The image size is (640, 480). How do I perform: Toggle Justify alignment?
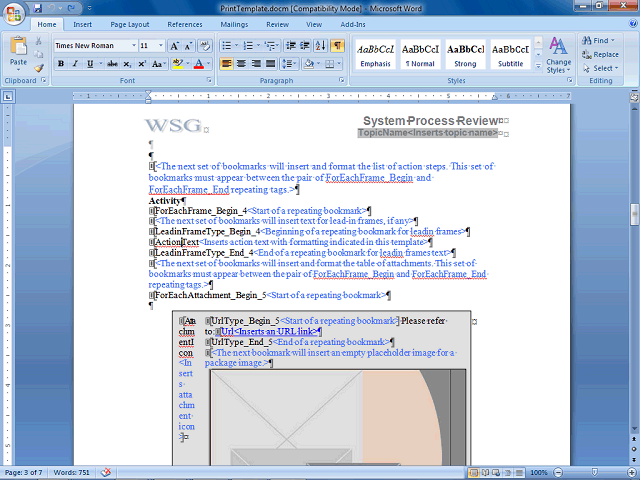271,64
